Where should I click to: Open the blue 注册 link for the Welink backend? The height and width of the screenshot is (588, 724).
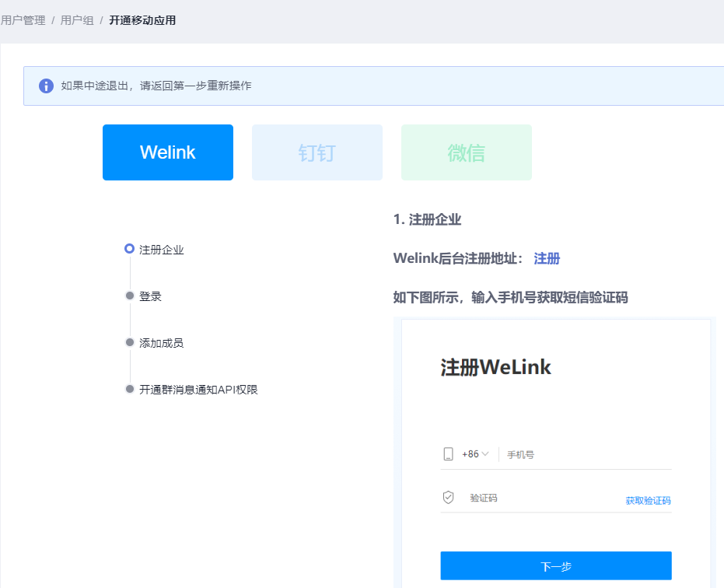(x=547, y=258)
